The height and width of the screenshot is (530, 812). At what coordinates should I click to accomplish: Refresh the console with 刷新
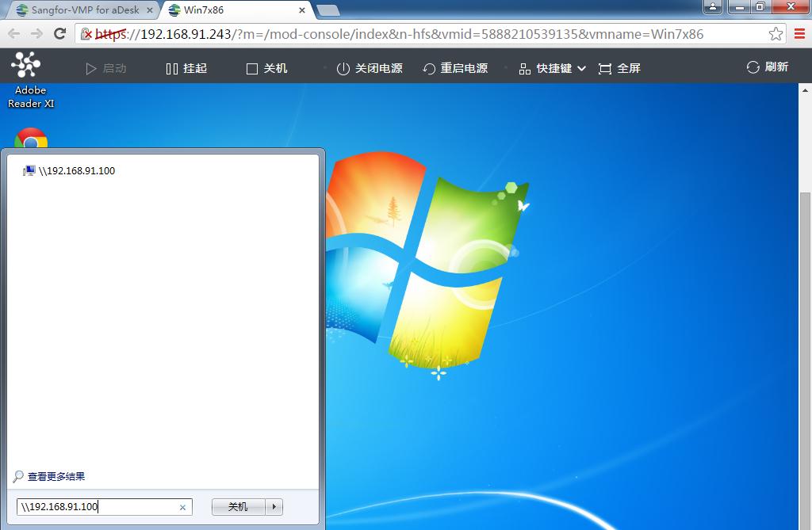coord(768,67)
